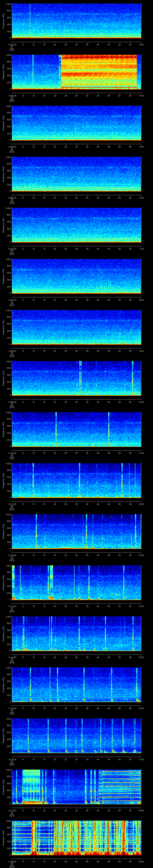Screen dimensions: 153x868
Task: Select the 10:00 end time label
Action: click(141, 402)
